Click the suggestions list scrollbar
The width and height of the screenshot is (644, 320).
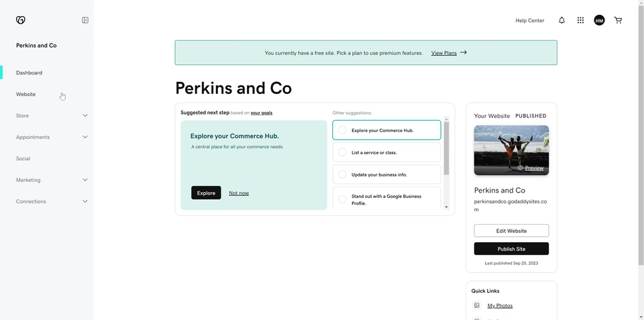446,148
